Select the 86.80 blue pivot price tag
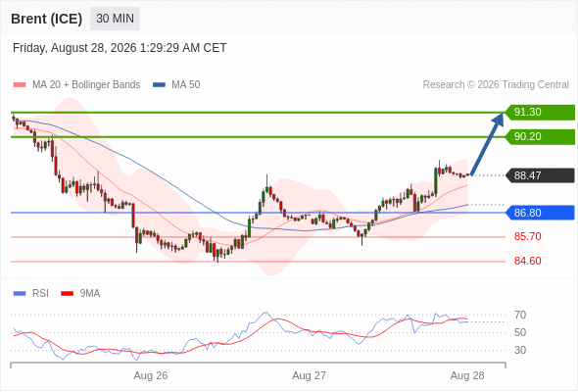Screen dimensions: 578x392 540,213
